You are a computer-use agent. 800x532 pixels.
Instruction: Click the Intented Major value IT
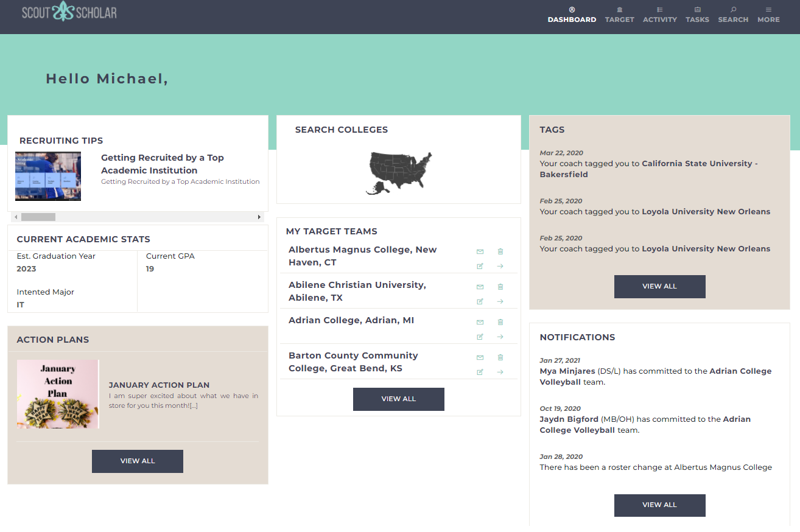pos(21,305)
